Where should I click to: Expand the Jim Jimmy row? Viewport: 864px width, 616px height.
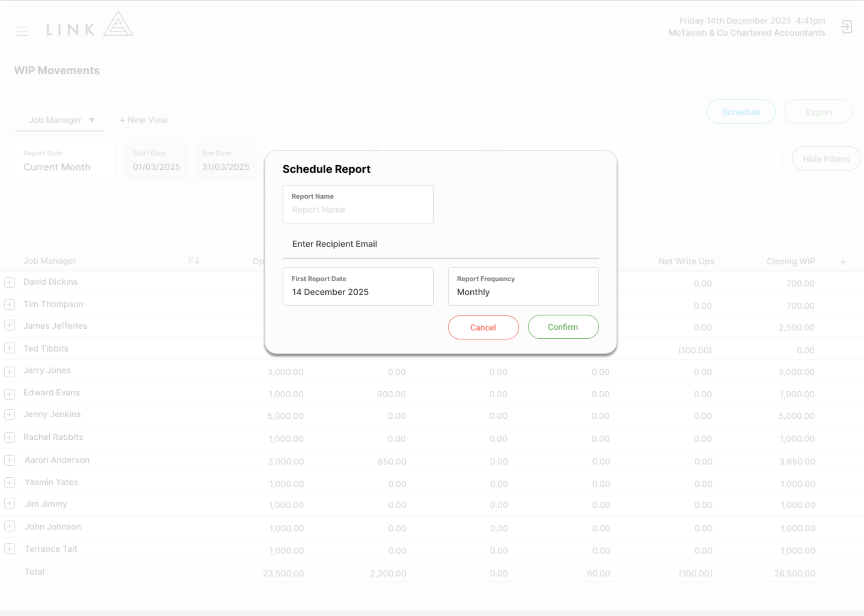[x=10, y=504]
